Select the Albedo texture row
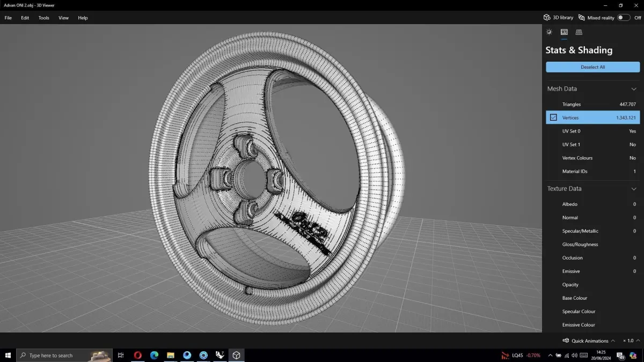 point(592,204)
